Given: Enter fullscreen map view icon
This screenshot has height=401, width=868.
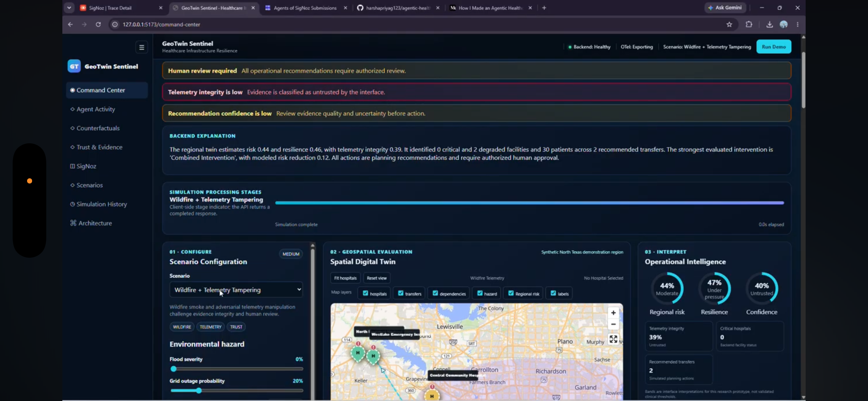Looking at the screenshot, I should [613, 339].
